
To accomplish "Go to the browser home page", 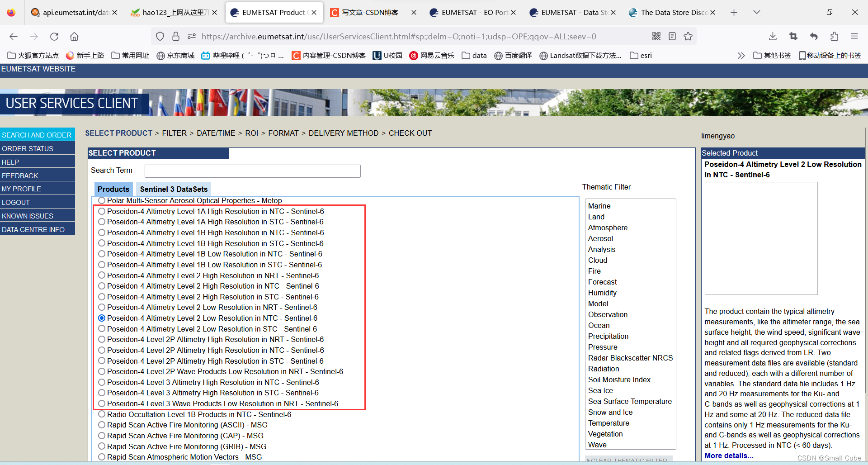I will tap(74, 36).
